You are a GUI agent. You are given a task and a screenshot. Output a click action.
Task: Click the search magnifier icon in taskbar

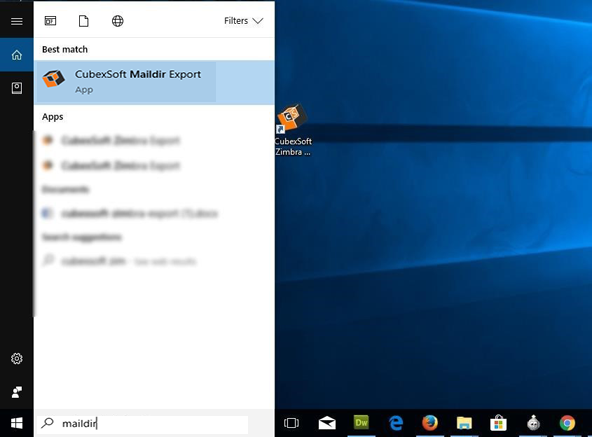pyautogui.click(x=48, y=423)
